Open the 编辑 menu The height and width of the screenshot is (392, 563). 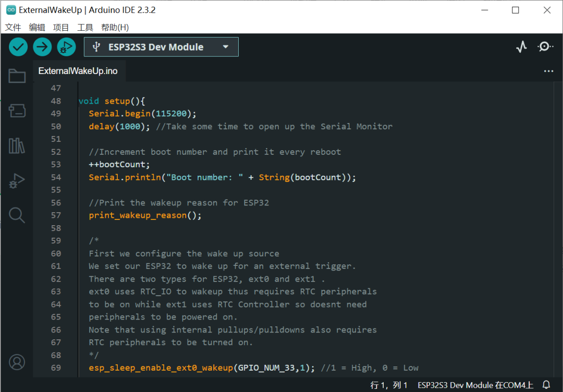click(37, 27)
